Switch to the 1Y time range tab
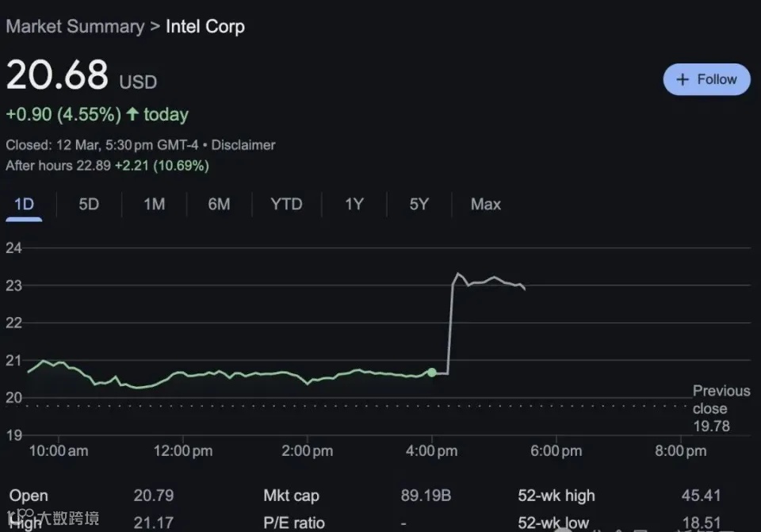The width and height of the screenshot is (761, 532). pyautogui.click(x=354, y=205)
